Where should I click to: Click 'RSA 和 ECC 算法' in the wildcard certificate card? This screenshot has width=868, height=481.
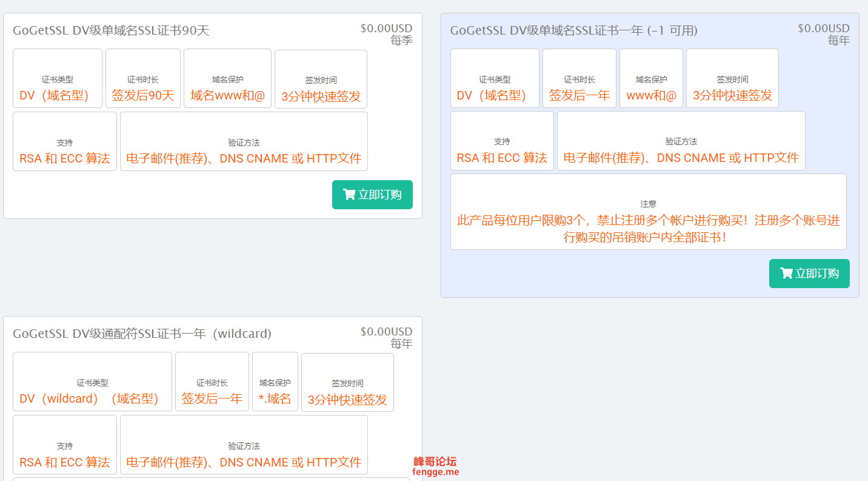[64, 462]
